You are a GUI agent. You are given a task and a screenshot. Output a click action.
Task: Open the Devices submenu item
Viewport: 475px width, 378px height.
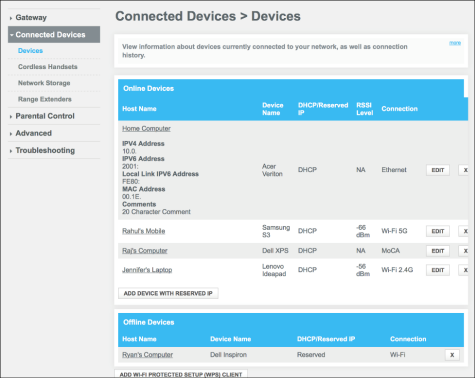click(x=30, y=51)
